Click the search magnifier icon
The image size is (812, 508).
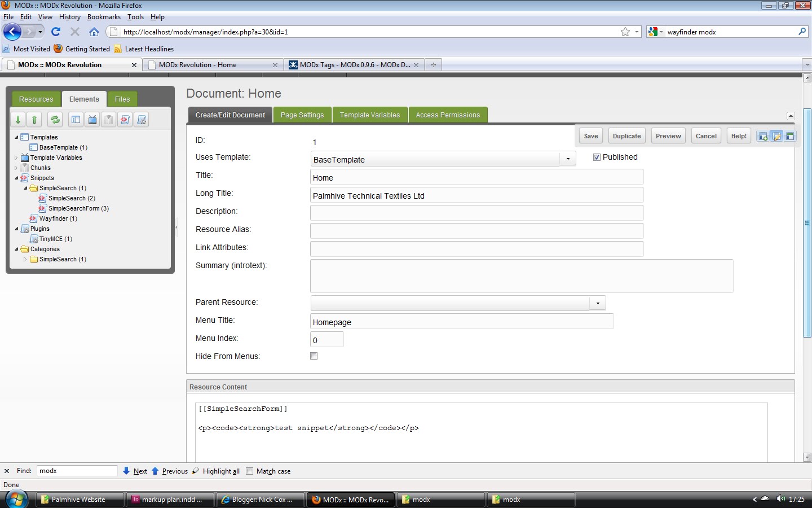(802, 32)
